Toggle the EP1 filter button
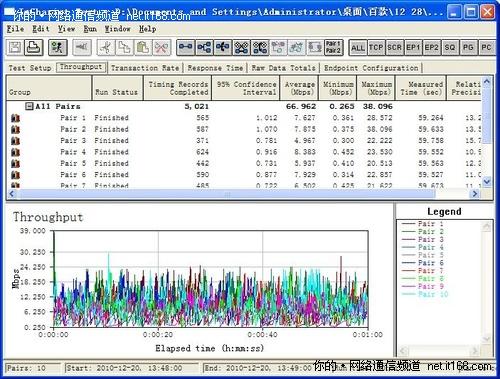 click(x=413, y=47)
